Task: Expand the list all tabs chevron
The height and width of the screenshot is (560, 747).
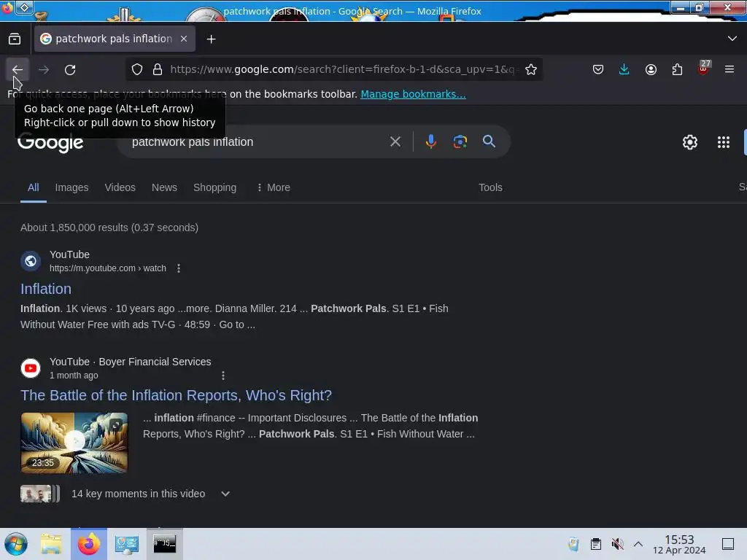Action: [x=732, y=39]
